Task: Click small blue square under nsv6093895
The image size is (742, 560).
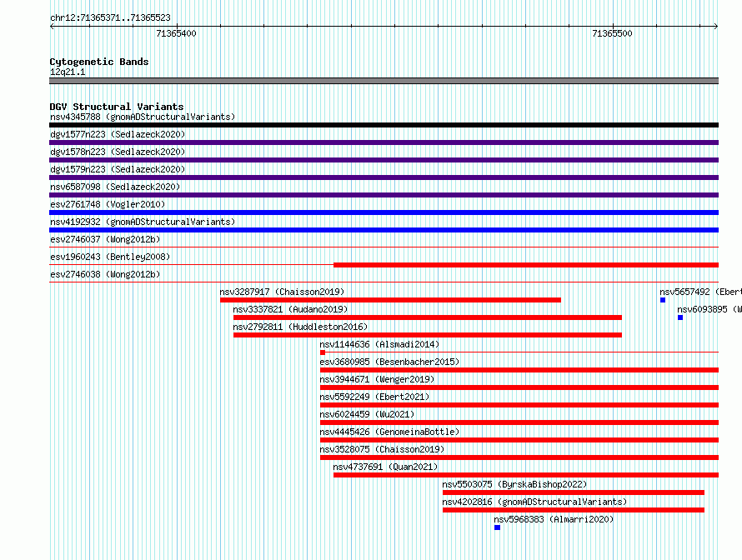Action: (x=680, y=317)
